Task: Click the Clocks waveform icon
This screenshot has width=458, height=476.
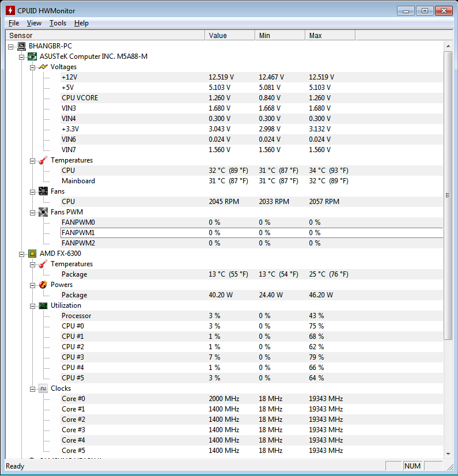Action: click(x=43, y=388)
